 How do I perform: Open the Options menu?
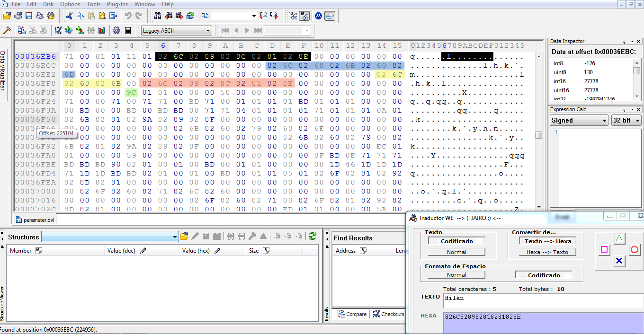click(x=70, y=4)
